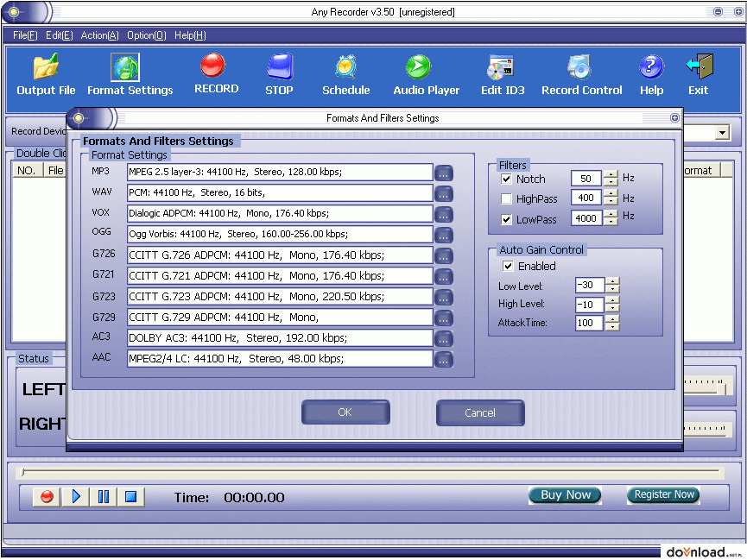The image size is (747, 560).
Task: Open the Option(O) menu
Action: [146, 35]
